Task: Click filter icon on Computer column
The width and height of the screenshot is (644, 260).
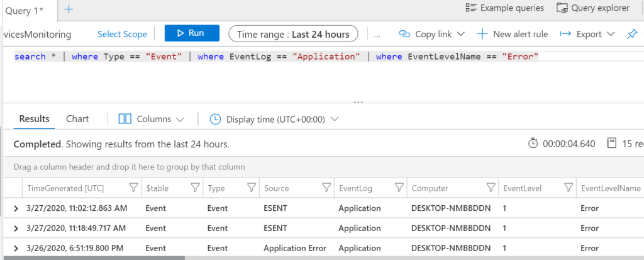Action: (491, 188)
